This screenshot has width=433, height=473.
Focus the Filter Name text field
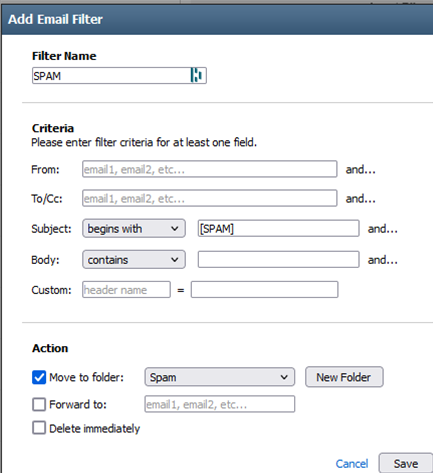[119, 76]
